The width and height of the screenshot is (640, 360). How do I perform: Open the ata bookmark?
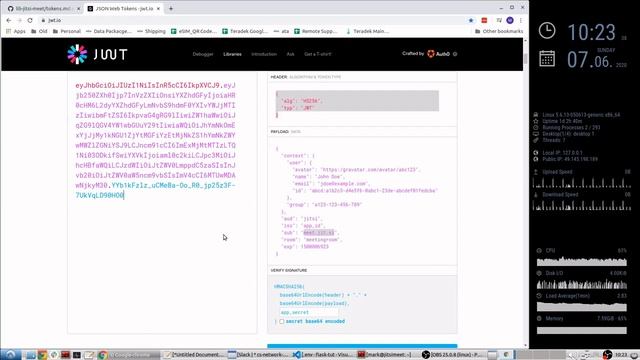[x=281, y=31]
